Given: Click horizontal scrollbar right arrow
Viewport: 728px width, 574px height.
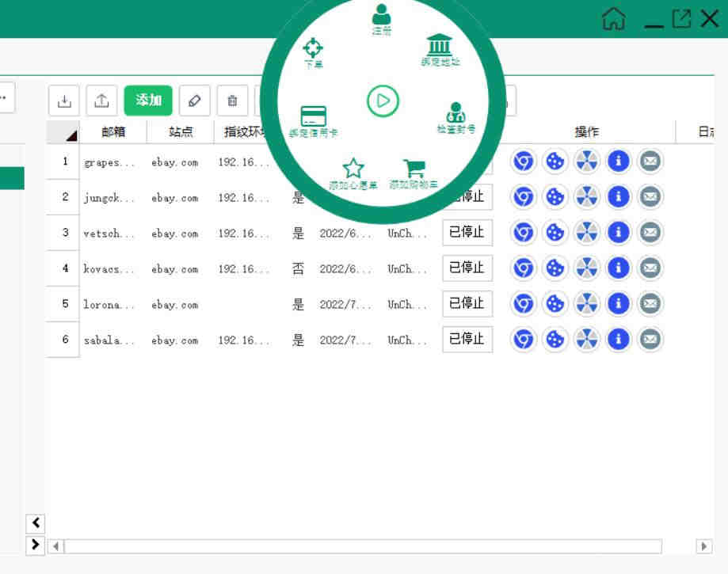Looking at the screenshot, I should [x=703, y=546].
